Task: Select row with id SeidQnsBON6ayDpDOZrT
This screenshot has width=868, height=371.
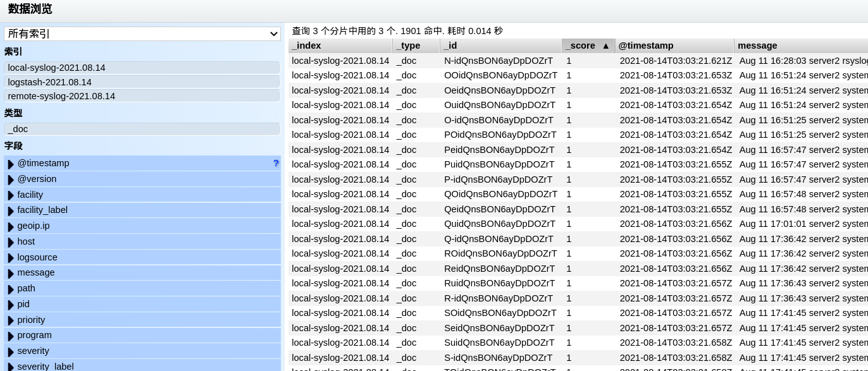Action: click(x=578, y=328)
